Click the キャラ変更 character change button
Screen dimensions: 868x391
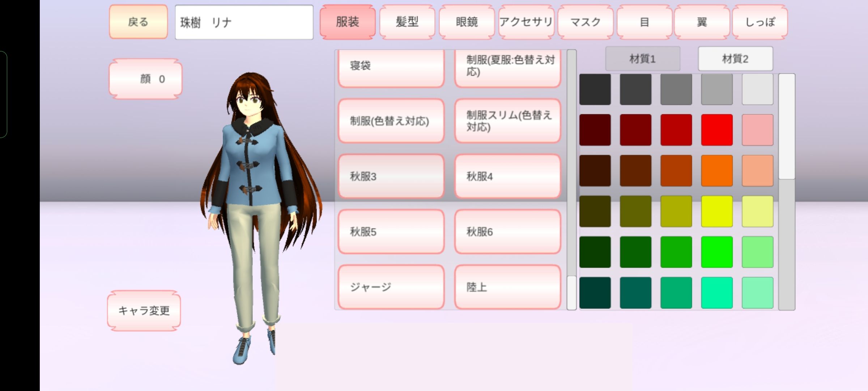coord(144,311)
